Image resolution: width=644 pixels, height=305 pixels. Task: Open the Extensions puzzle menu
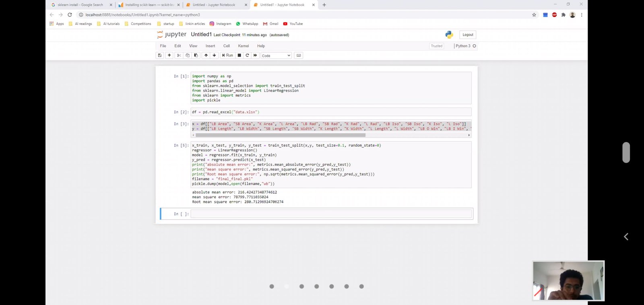coord(563,15)
